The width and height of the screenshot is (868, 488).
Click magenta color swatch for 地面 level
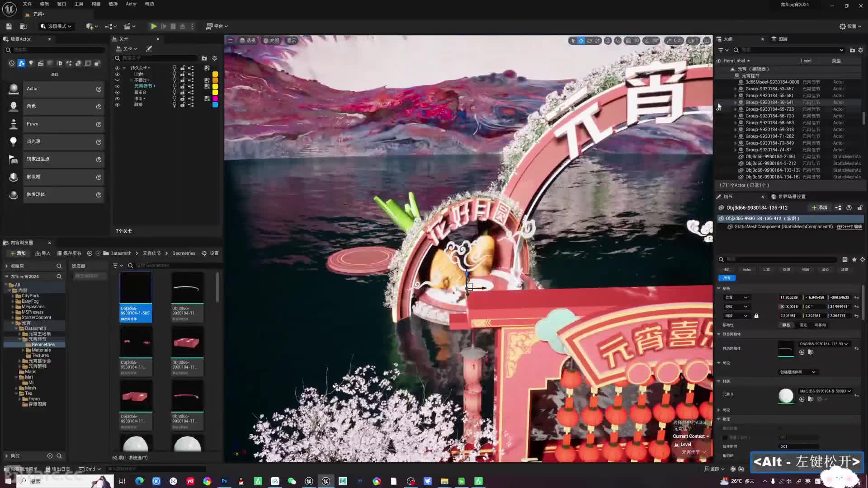pyautogui.click(x=215, y=99)
